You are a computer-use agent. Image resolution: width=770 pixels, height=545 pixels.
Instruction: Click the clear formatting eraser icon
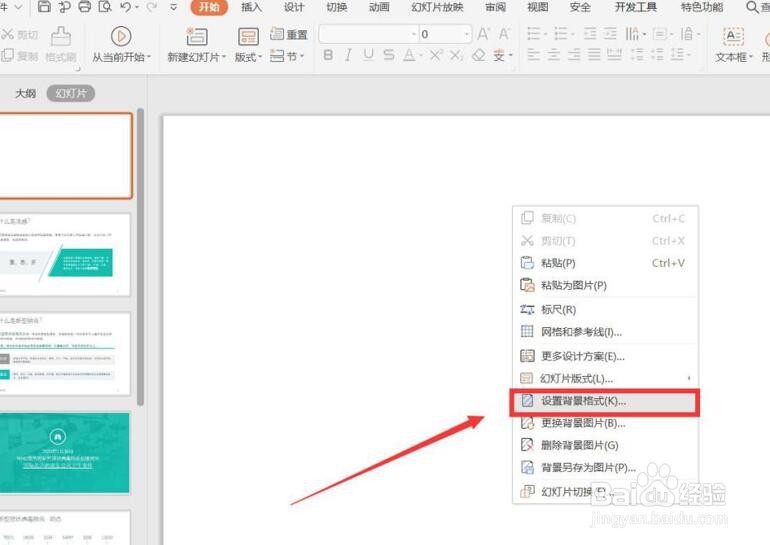478,55
